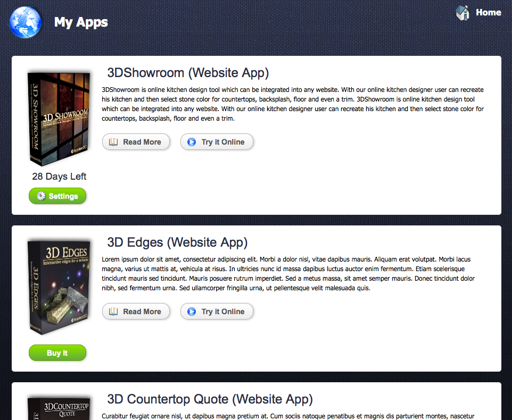Try 3D Edges online

pyautogui.click(x=217, y=311)
